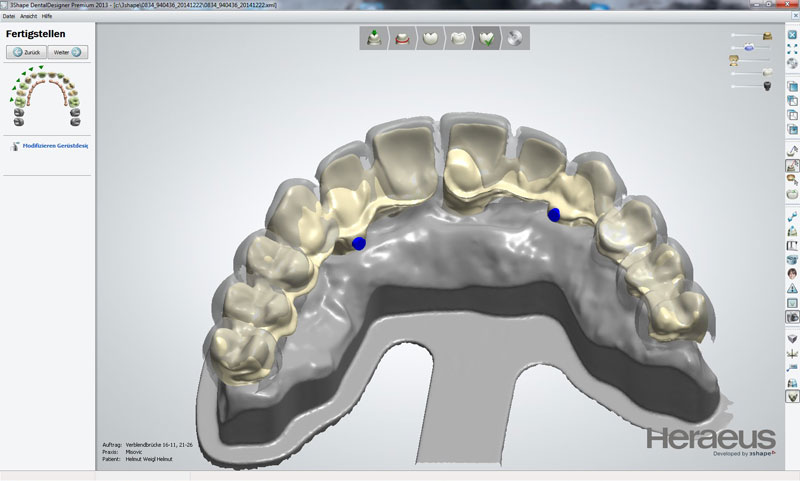Click the Modifizieren Gerüstdesign link
Screen dimensions: 800x481
point(54,146)
